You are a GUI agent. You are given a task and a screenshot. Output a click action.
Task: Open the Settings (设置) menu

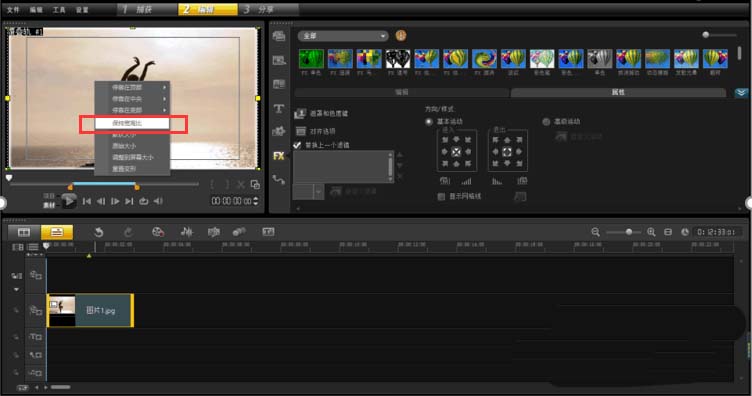82,10
